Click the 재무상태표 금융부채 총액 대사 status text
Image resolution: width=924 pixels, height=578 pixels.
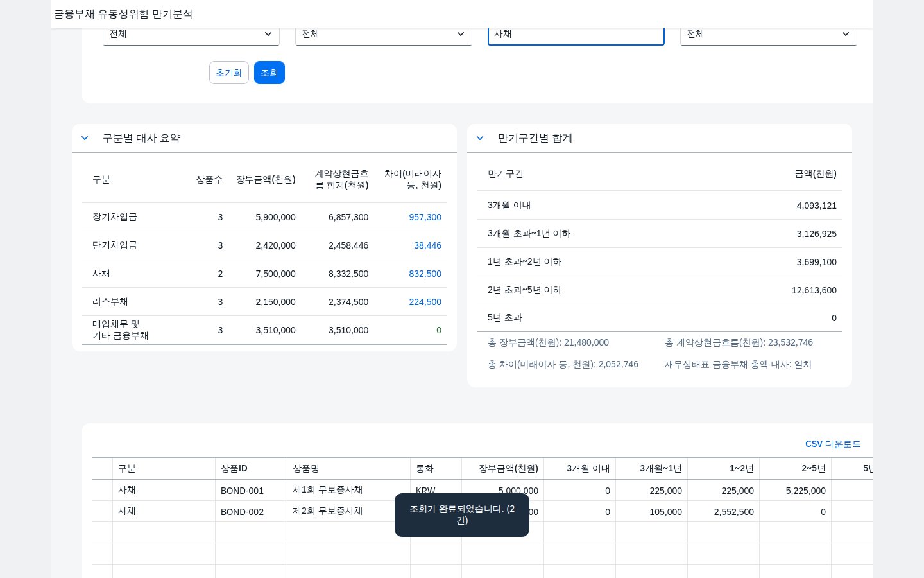pos(738,365)
